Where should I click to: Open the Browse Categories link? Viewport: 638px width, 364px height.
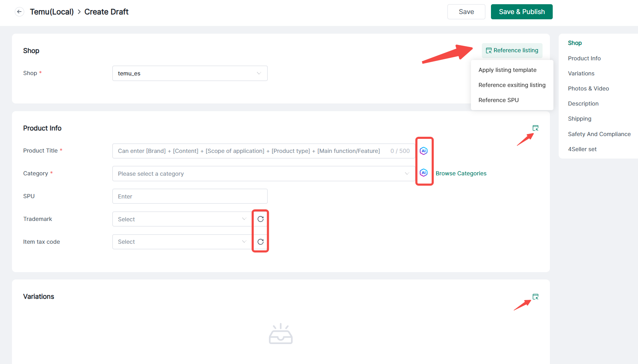click(461, 173)
